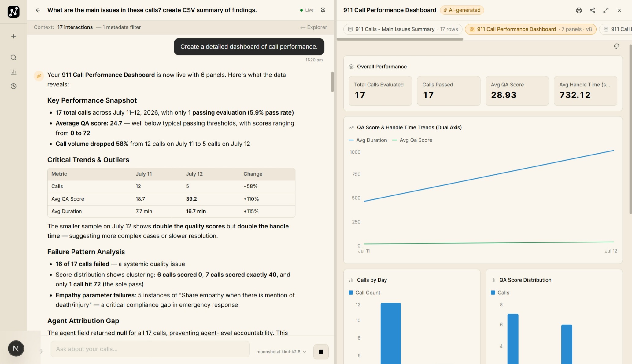Open search from the sidebar

[13, 57]
